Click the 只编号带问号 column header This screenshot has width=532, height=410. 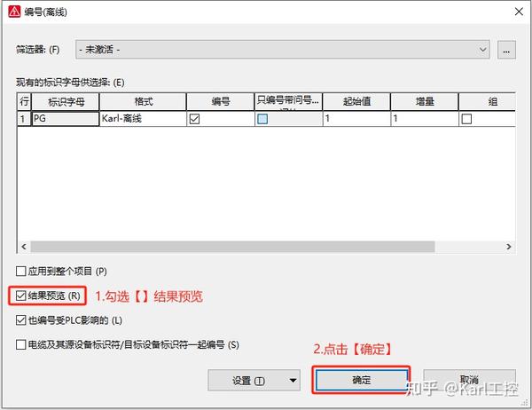click(288, 101)
